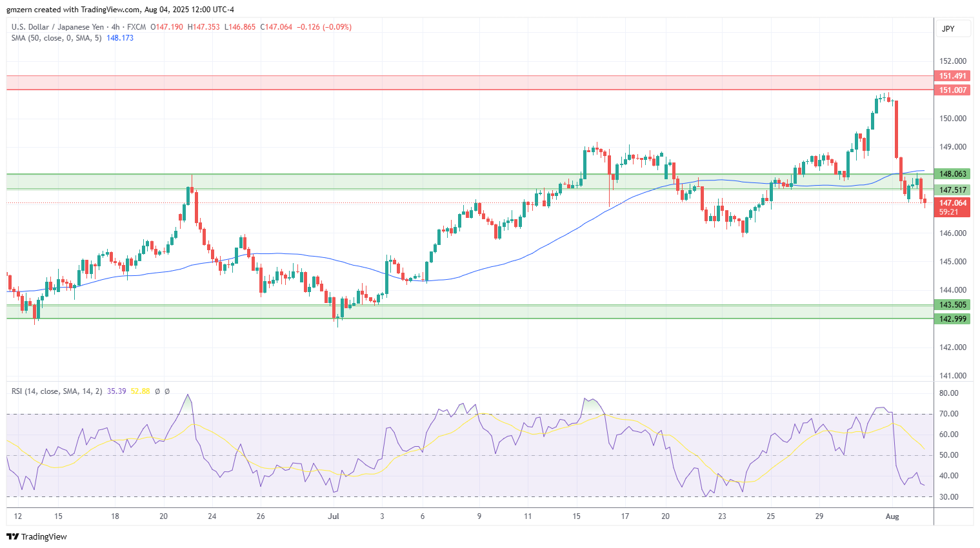Viewport: 980px width, 548px height.
Task: Click the JPY currency button
Action: pos(952,29)
